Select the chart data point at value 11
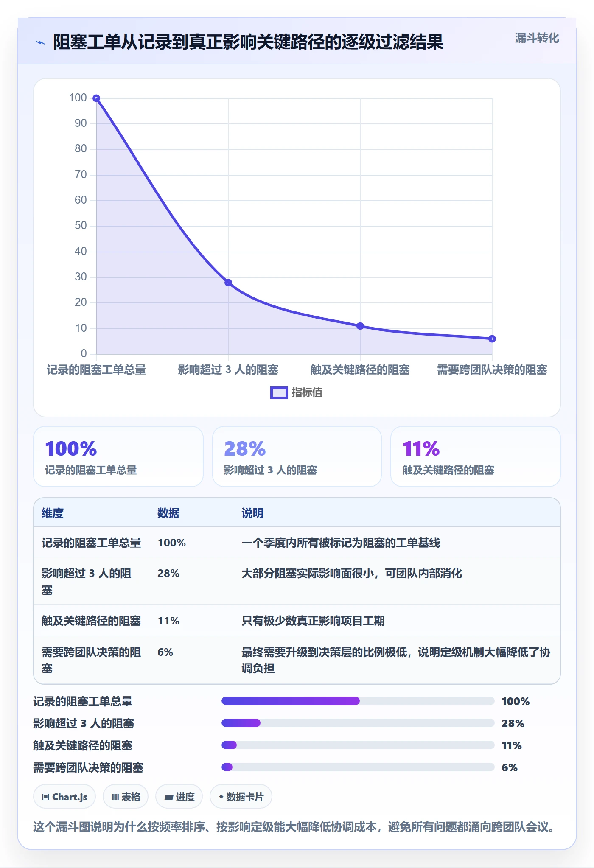 coord(360,326)
